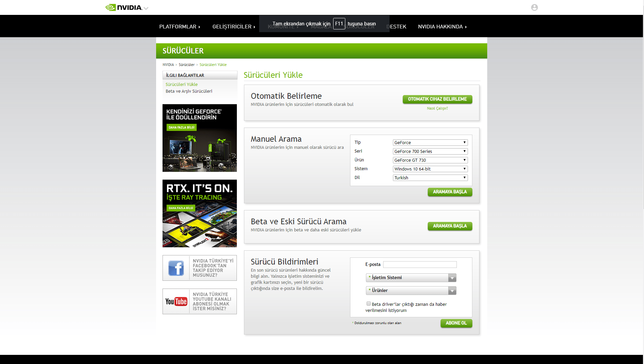The image size is (644, 364).
Task: Click the OTOMATİK CİHAZ BELİRLEME button
Action: coord(437,99)
